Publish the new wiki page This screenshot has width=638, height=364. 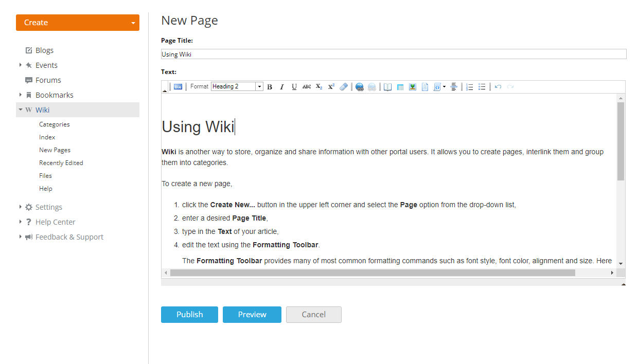(x=189, y=314)
